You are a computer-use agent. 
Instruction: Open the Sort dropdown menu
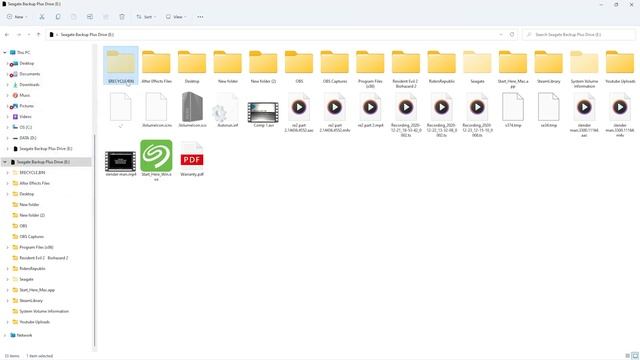[x=146, y=17]
